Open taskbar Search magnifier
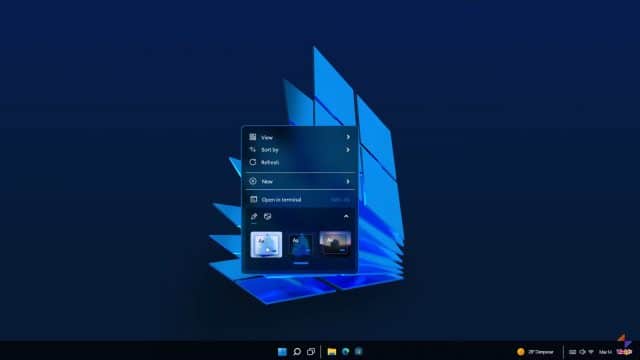Image resolution: width=640 pixels, height=360 pixels. click(297, 351)
